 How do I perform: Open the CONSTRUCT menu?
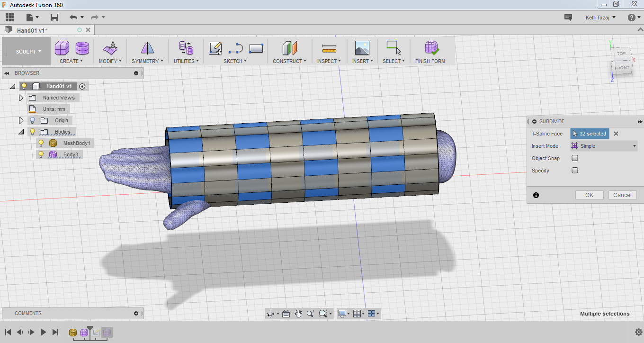pyautogui.click(x=289, y=61)
